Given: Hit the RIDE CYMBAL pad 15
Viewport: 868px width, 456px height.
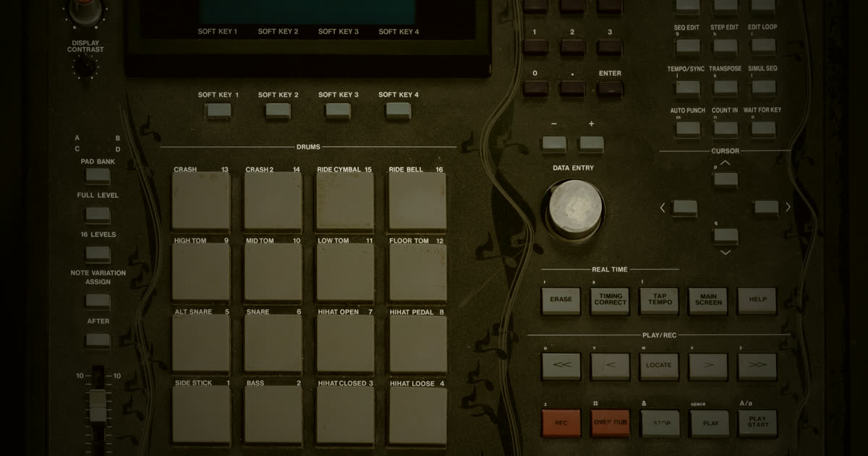Looking at the screenshot, I should [346, 202].
